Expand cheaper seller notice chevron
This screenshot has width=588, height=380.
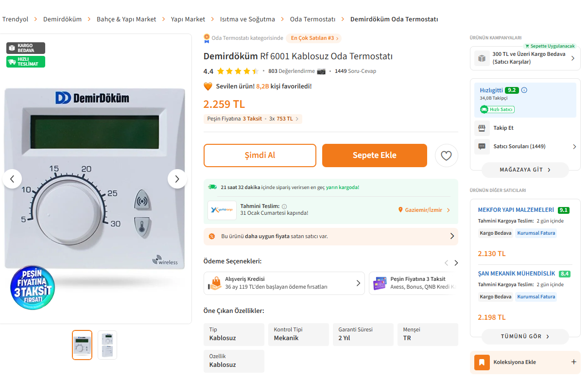pos(452,236)
